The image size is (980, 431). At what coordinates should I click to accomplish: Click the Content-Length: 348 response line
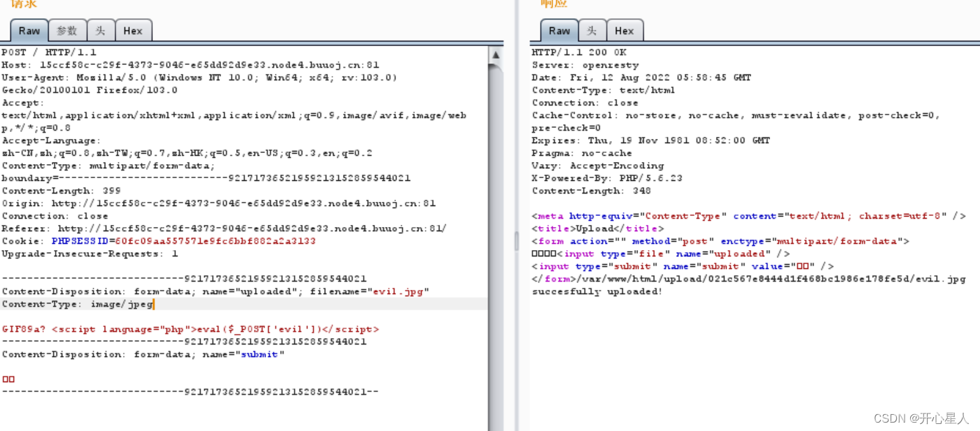(x=592, y=191)
